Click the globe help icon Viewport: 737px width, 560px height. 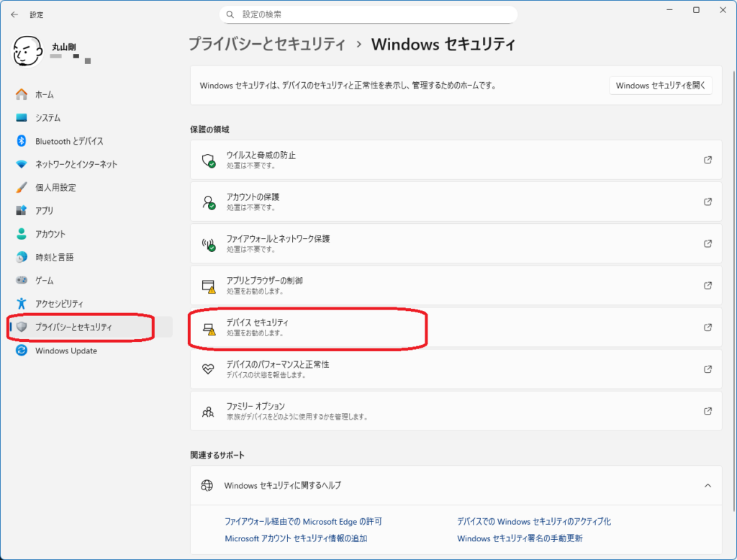pos(207,485)
